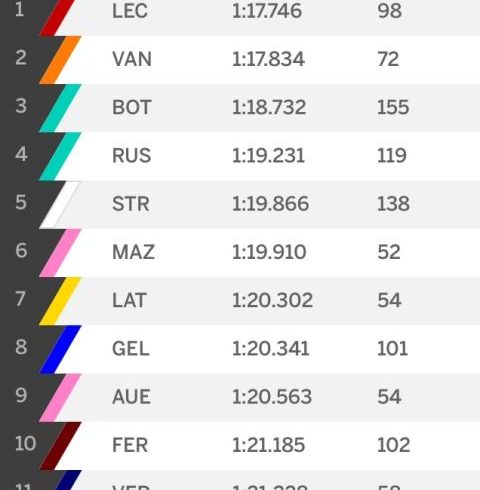480x490 pixels.
Task: Click the pink team stripe beside MAZ
Action: pos(60,253)
